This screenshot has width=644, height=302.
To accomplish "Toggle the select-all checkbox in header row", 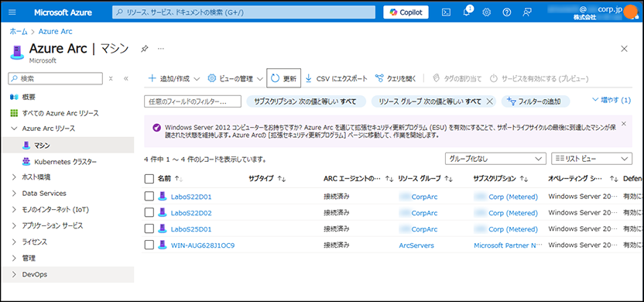I will coord(149,179).
